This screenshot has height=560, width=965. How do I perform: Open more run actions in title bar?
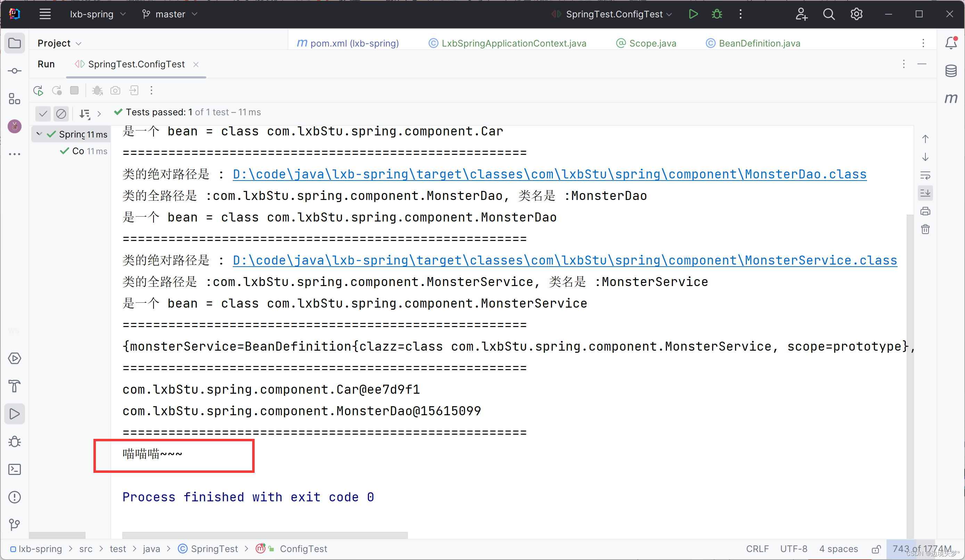point(741,14)
